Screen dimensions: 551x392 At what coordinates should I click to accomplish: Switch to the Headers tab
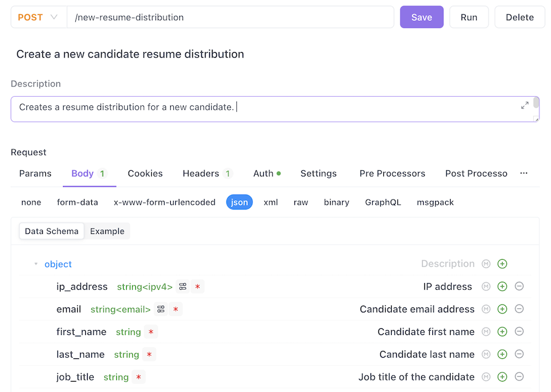[201, 173]
